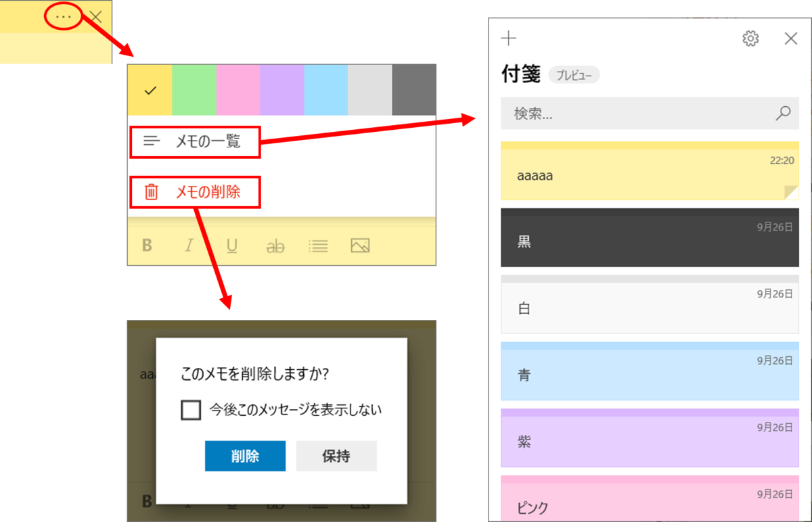Pick the green note color
The width and height of the screenshot is (812, 522).
[x=194, y=90]
